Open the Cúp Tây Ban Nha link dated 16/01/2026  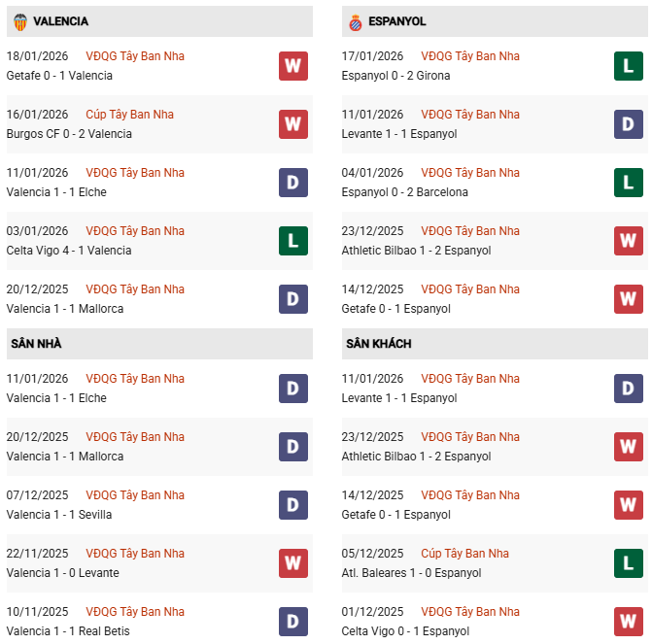click(x=129, y=115)
